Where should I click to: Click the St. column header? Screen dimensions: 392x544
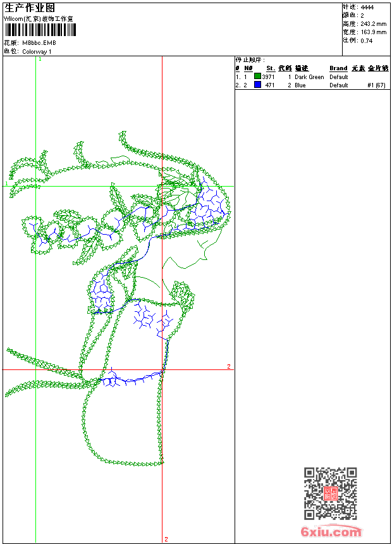270,68
